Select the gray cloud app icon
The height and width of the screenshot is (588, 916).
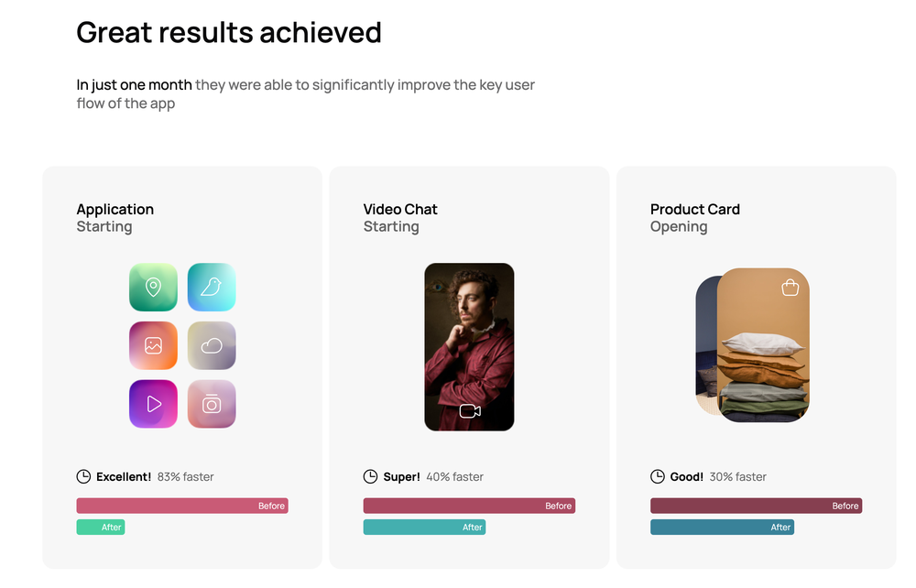coord(212,345)
